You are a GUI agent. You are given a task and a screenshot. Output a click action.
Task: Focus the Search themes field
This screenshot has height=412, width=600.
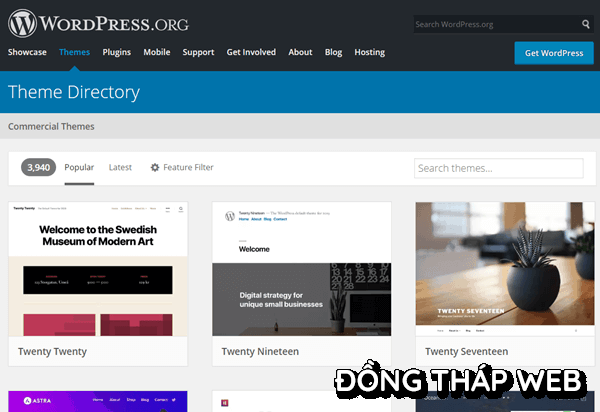[499, 168]
